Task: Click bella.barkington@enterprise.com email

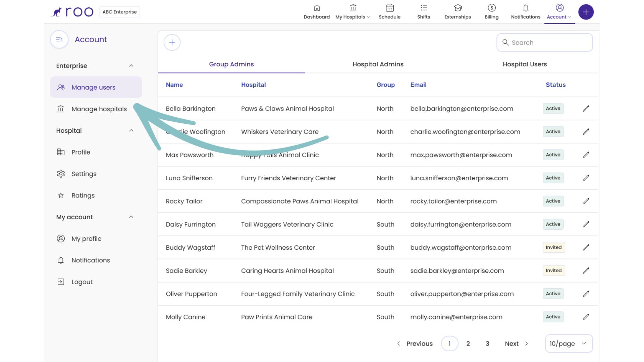Action: pyautogui.click(x=462, y=109)
